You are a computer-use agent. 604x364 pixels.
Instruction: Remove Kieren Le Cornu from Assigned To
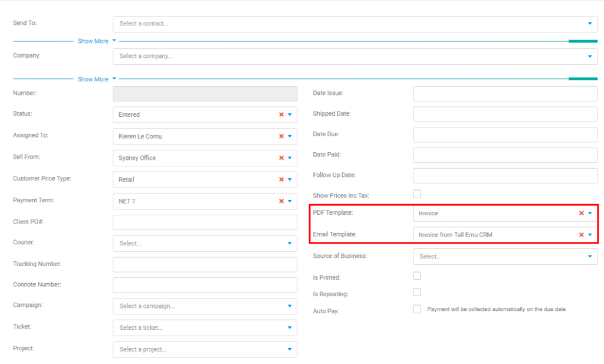coord(283,136)
